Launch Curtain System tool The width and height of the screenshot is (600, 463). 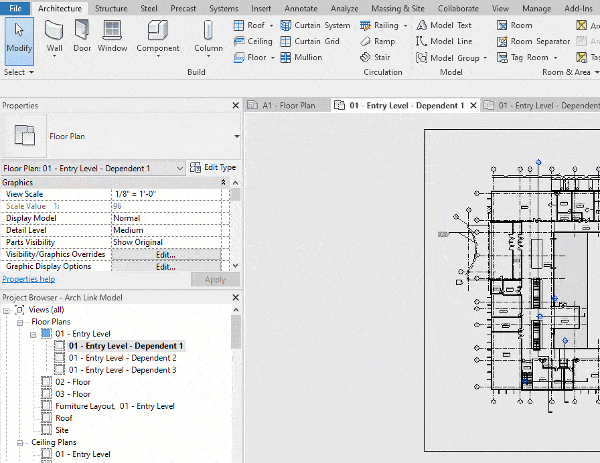(315, 25)
